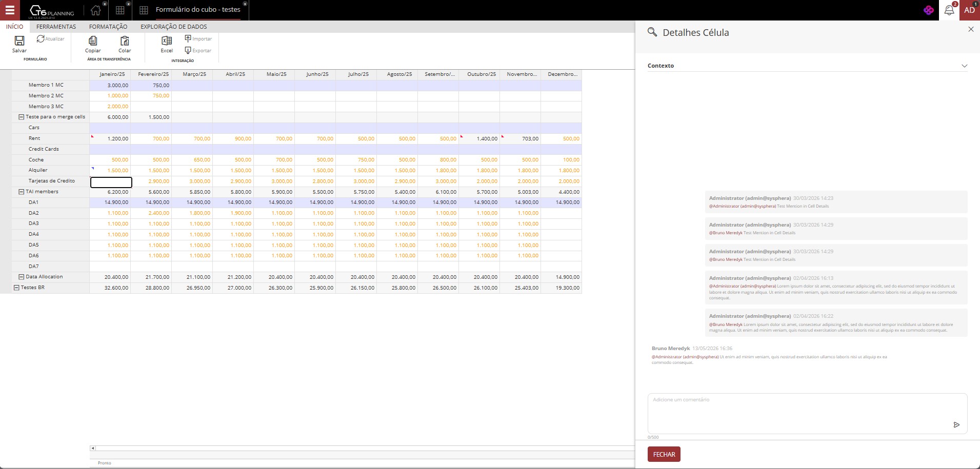Click the blue marker on Alquiler Janeiro/25 cell
Screen dimensions: 980x469
[92, 168]
